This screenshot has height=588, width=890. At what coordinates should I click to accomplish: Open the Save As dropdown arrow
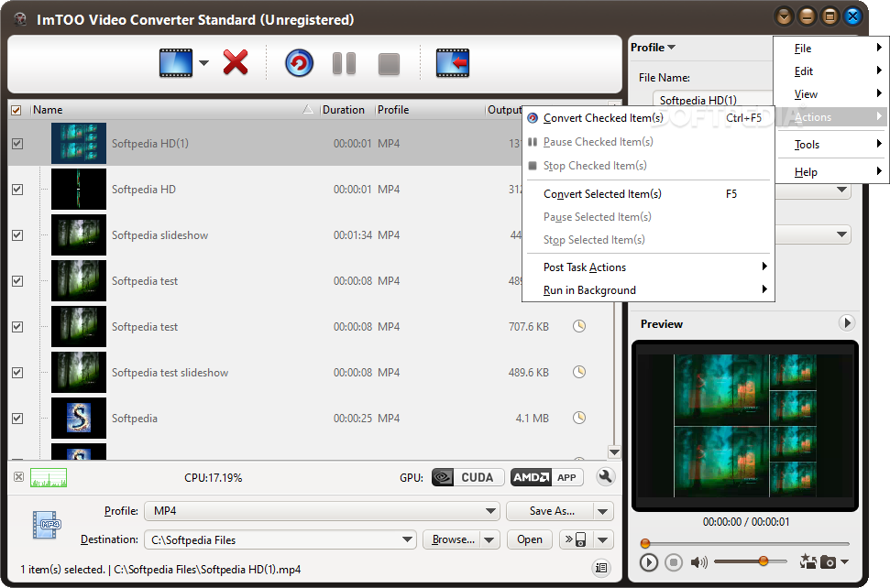603,511
